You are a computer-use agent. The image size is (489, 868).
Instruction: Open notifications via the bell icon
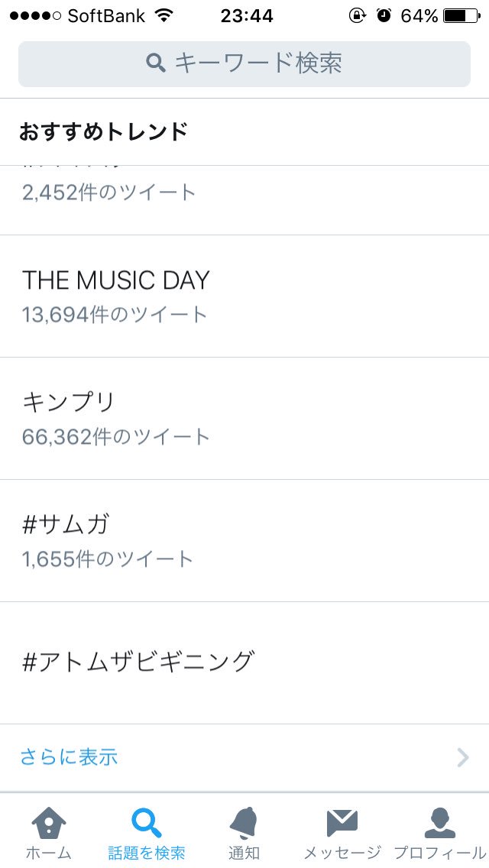click(x=244, y=822)
